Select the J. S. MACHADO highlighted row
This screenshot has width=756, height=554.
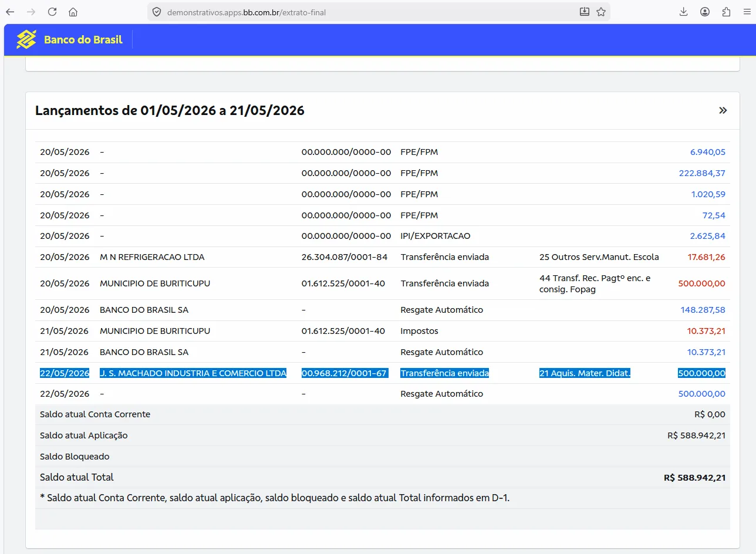383,373
